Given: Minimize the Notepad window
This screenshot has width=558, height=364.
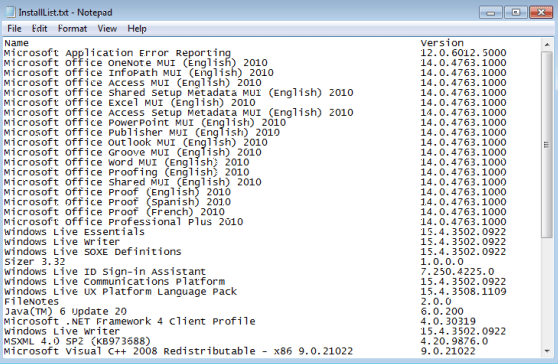Looking at the screenshot, I should tap(491, 12).
